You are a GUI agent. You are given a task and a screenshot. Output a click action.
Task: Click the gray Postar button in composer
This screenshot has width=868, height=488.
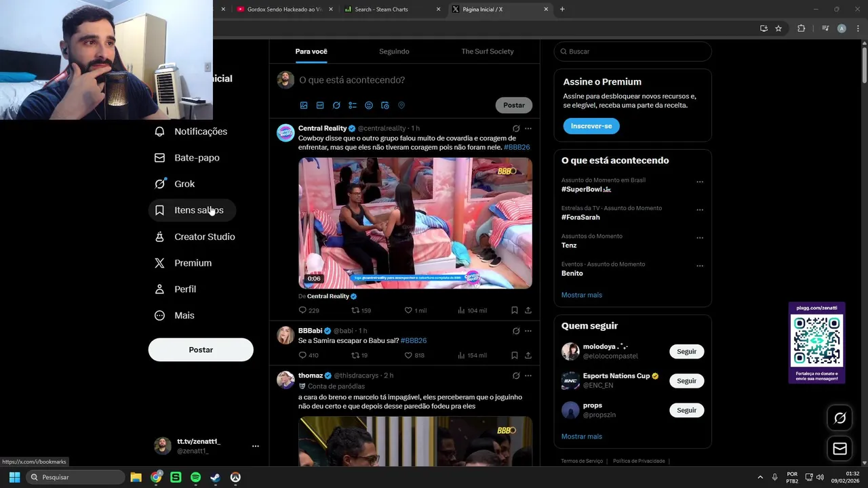click(x=514, y=105)
